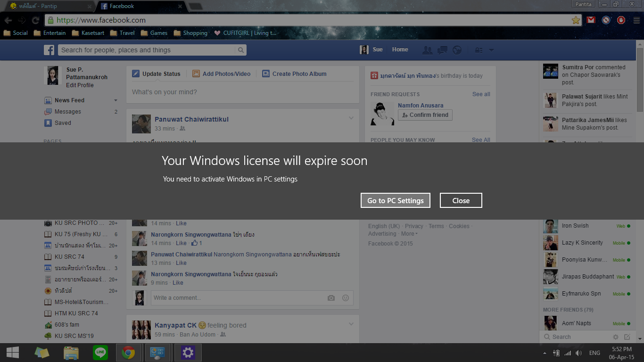Open the Windows Start button

tap(13, 353)
